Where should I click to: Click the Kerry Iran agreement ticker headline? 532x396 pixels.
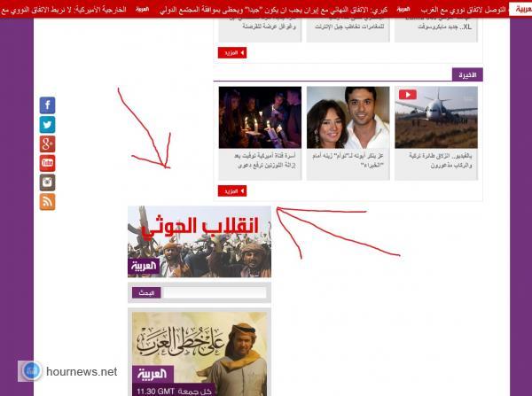(x=273, y=10)
